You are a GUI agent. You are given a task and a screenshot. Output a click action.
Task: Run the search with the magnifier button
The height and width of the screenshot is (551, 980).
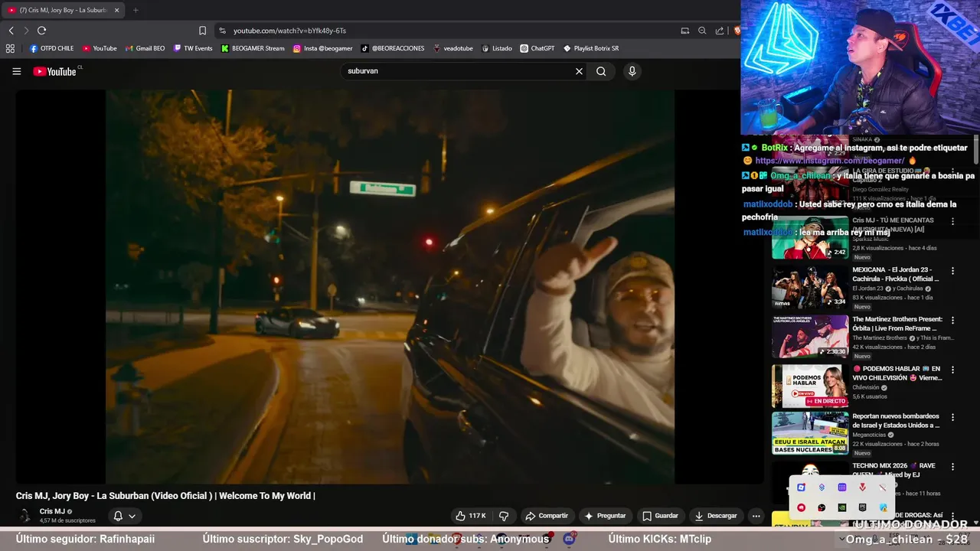coord(601,71)
